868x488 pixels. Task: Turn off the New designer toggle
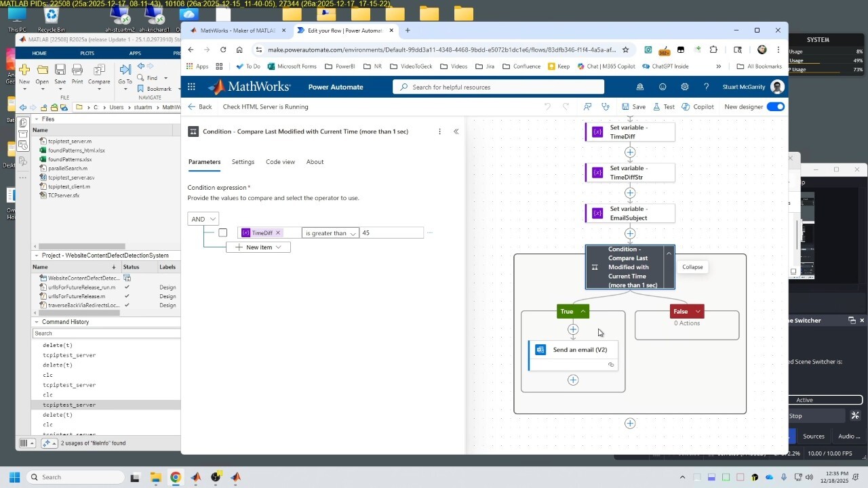coord(776,106)
